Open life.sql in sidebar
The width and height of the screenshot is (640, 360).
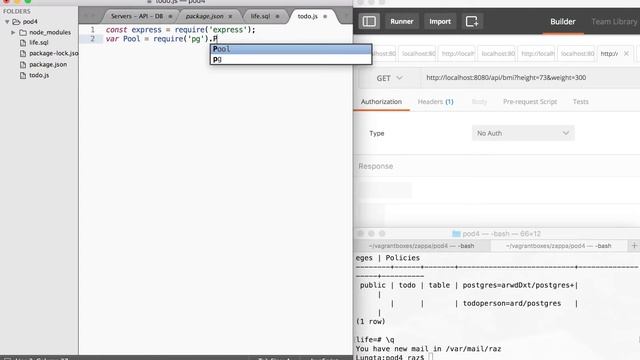[38, 42]
